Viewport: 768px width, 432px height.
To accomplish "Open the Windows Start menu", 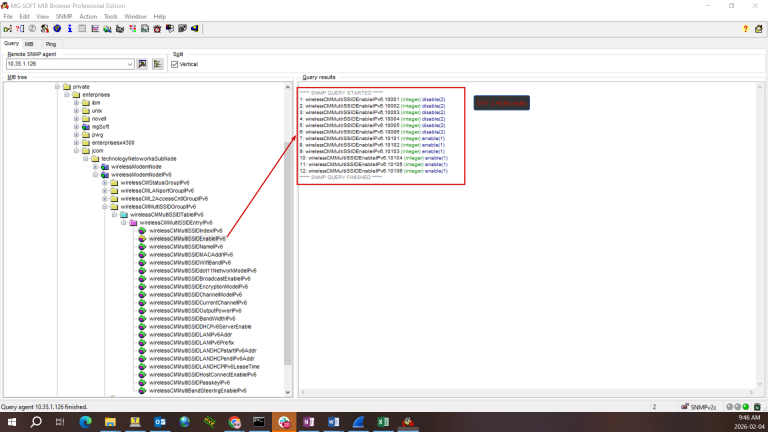I will tap(12, 422).
